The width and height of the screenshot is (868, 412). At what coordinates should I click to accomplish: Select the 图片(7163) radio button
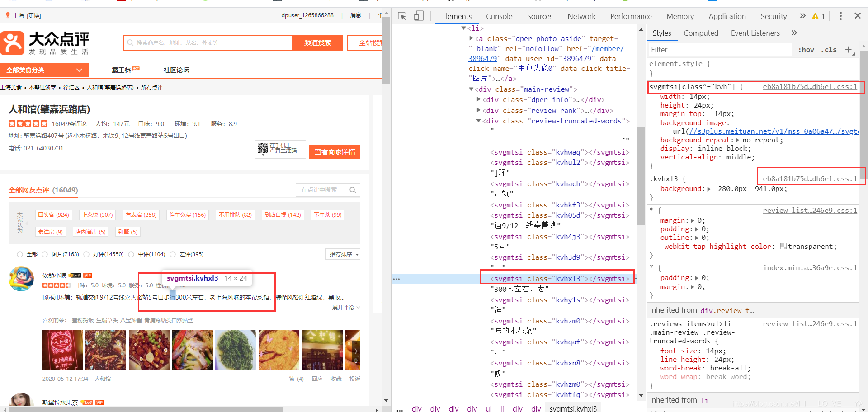point(45,254)
